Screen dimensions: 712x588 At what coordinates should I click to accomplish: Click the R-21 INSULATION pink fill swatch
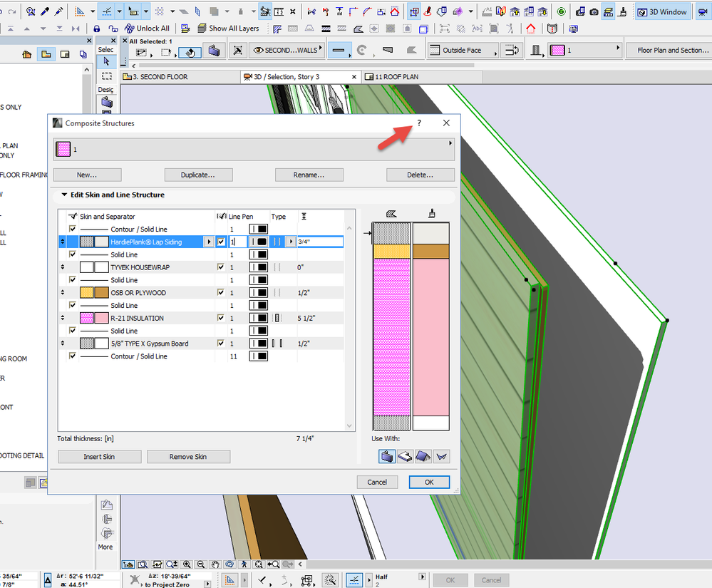pyautogui.click(x=87, y=319)
